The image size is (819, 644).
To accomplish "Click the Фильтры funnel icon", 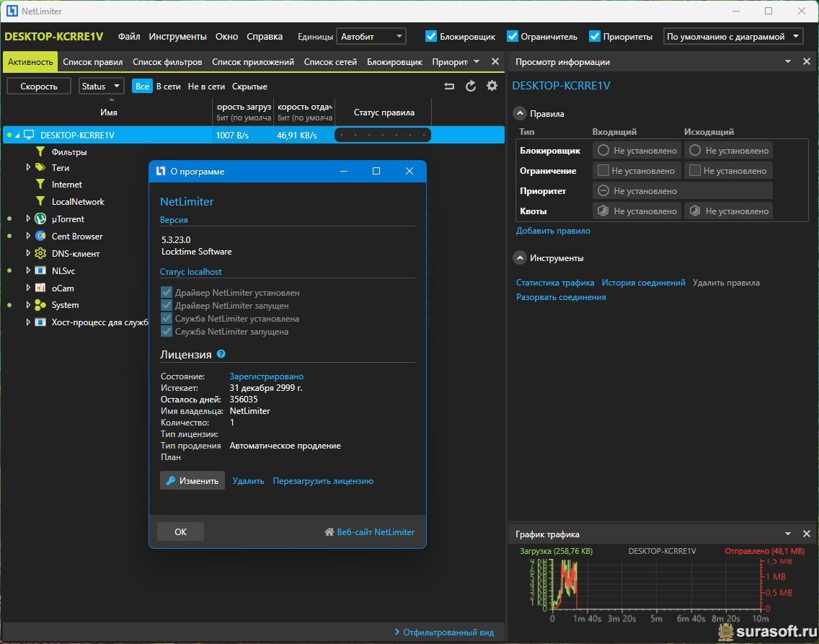I will click(x=40, y=152).
